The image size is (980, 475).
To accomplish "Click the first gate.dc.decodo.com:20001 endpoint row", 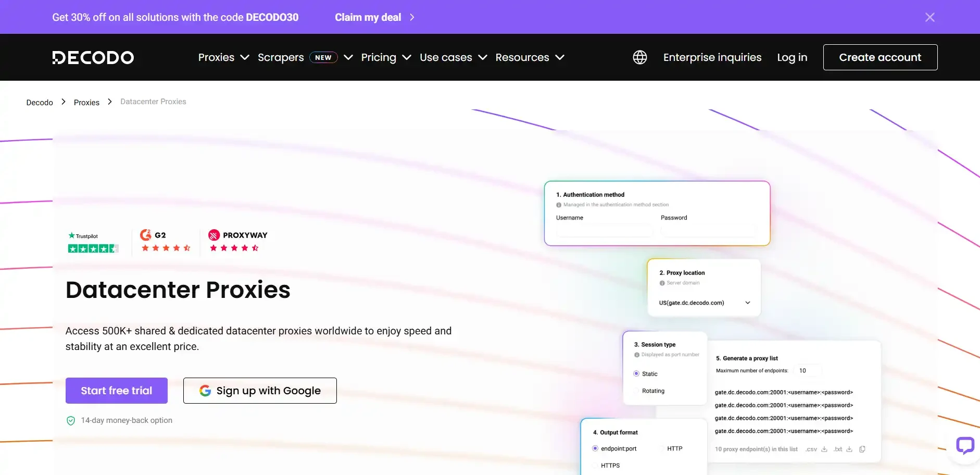I will click(784, 392).
